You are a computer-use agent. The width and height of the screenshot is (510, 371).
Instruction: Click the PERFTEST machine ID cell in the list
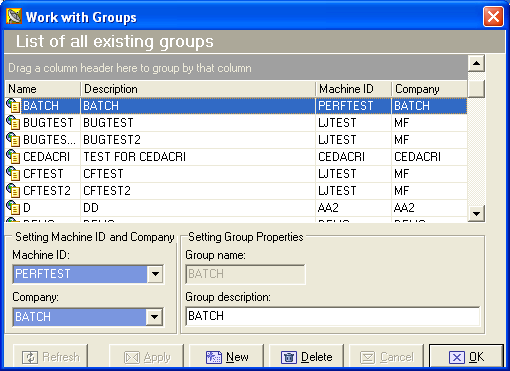pyautogui.click(x=353, y=106)
